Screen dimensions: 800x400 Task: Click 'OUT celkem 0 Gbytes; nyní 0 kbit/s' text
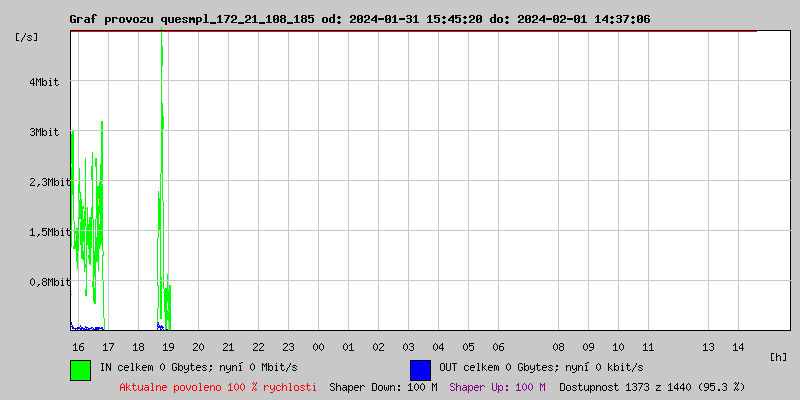coord(541,367)
